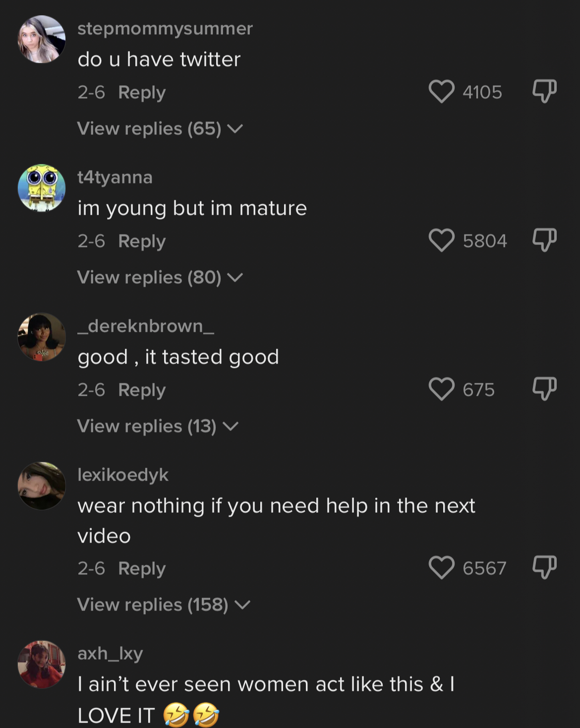Image resolution: width=580 pixels, height=728 pixels.
Task: Open stepmommysummer's profile picture
Action: 42,39
